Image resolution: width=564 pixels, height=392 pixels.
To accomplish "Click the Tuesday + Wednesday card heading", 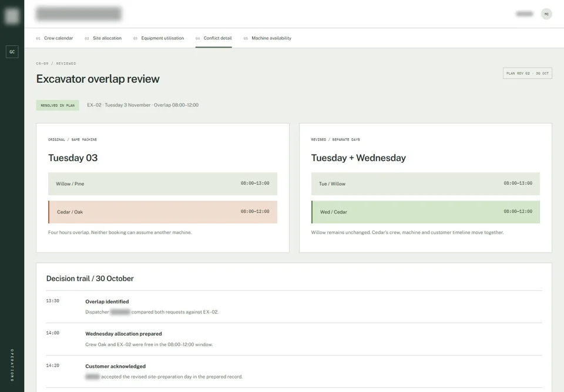I will click(x=358, y=158).
